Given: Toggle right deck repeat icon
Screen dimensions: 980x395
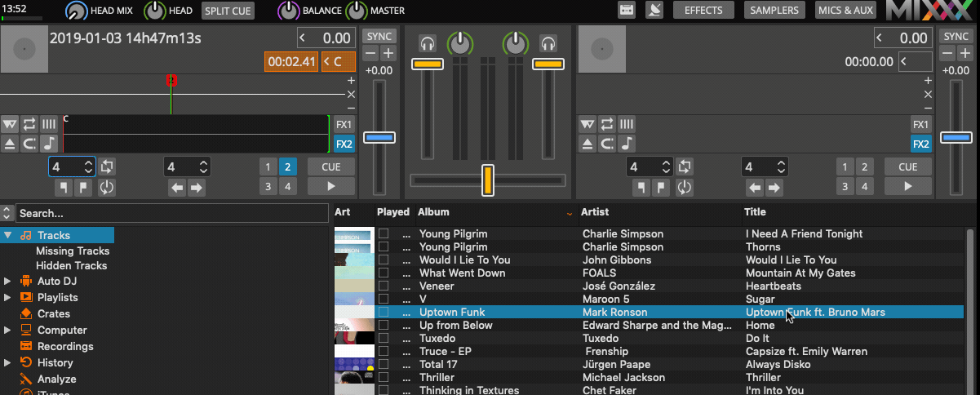Looking at the screenshot, I should point(607,124).
